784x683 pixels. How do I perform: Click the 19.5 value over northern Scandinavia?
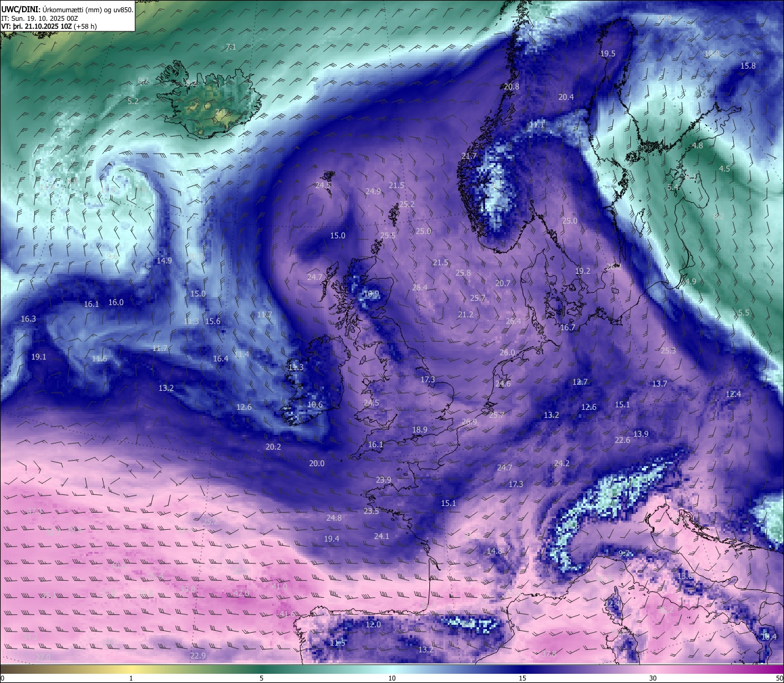point(608,54)
